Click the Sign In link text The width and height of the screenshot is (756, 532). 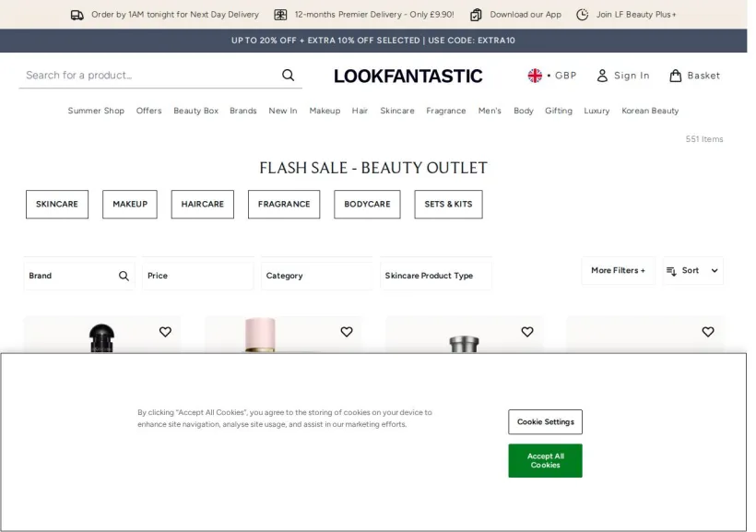632,76
